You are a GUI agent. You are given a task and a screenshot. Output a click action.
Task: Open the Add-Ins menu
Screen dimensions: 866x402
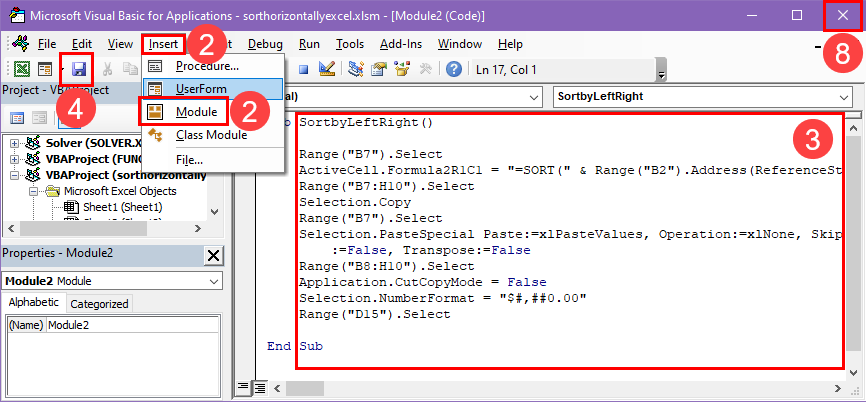point(401,44)
